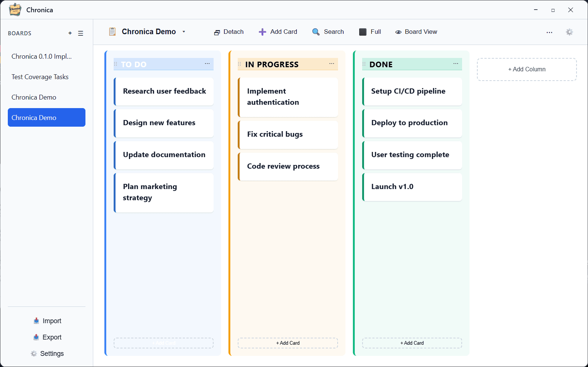The image size is (588, 367).
Task: Expand the Chronica Demo title dropdown
Action: coord(183,32)
